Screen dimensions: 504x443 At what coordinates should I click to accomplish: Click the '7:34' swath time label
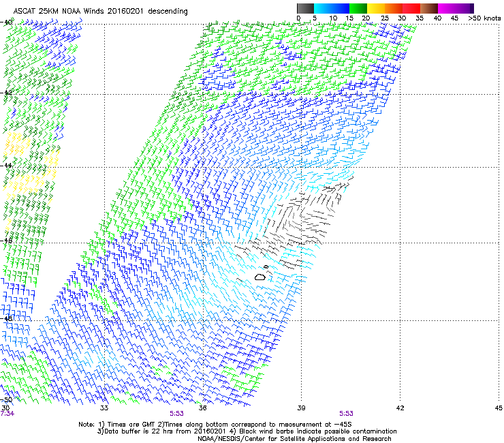(x=7, y=414)
